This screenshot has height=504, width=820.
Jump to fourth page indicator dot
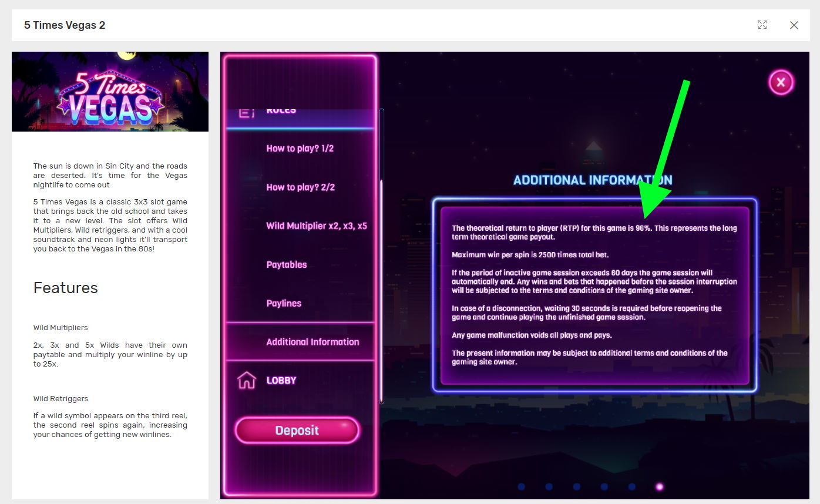point(604,486)
